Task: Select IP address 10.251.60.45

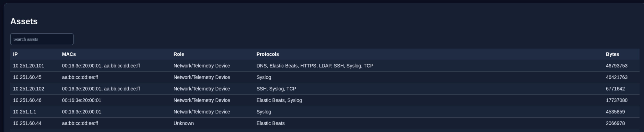Action: point(27,77)
